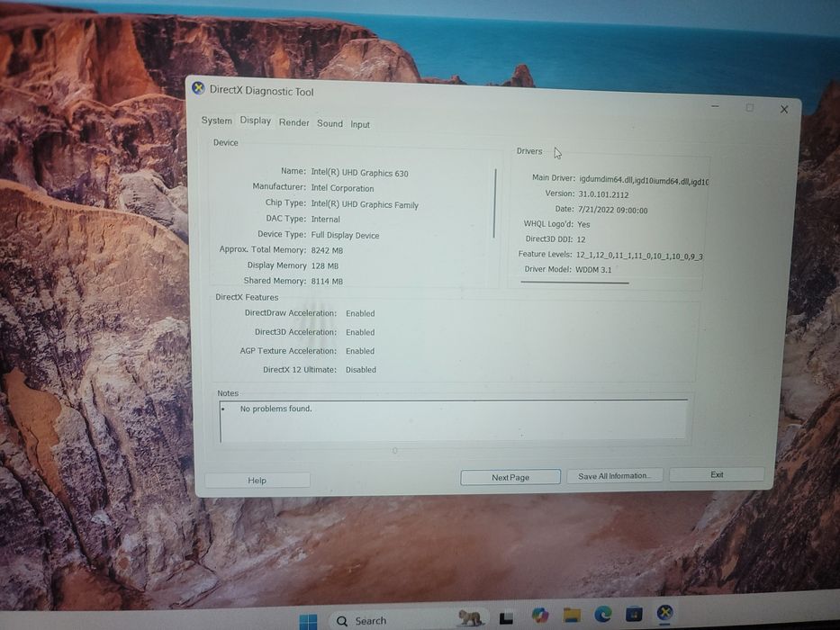The width and height of the screenshot is (840, 630).
Task: Open File Explorer from the taskbar
Action: pos(572,615)
